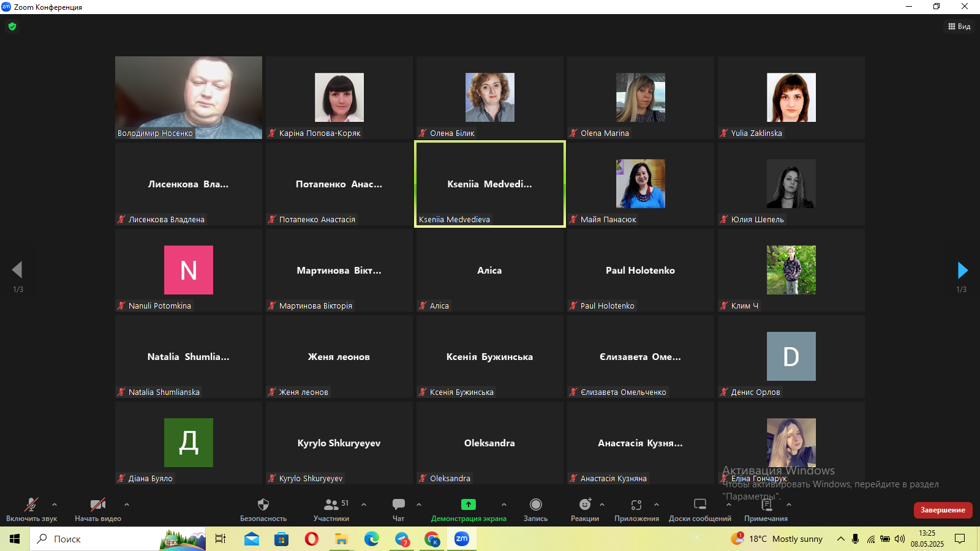Open Microsoft Edge on taskbar
Viewport: 980px width, 551px height.
[372, 539]
